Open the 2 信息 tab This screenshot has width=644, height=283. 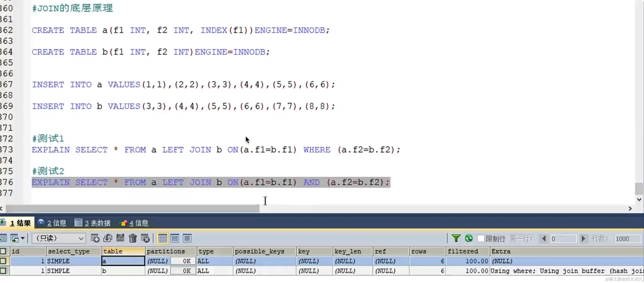coord(52,223)
